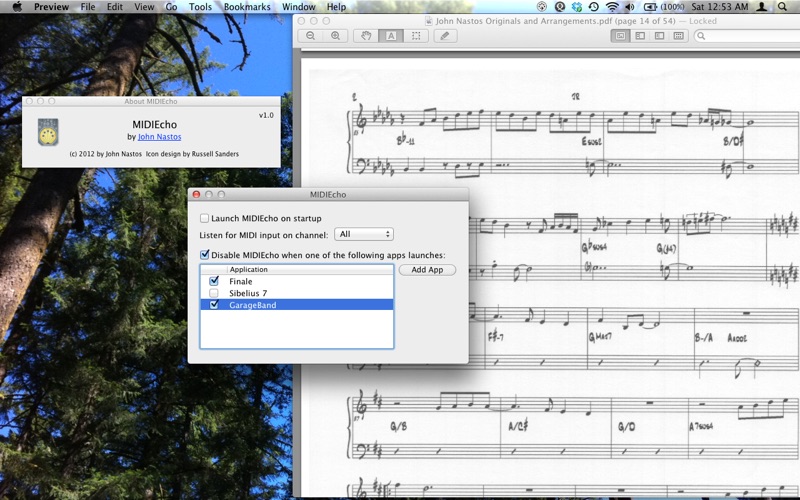Open the Help menu

pyautogui.click(x=336, y=7)
